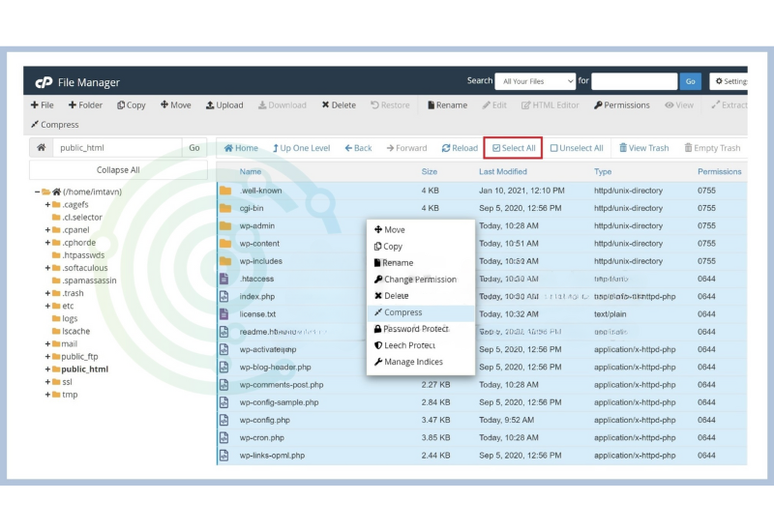Sort by Last Modified column header
Image resolution: width=774 pixels, height=532 pixels.
tap(503, 172)
